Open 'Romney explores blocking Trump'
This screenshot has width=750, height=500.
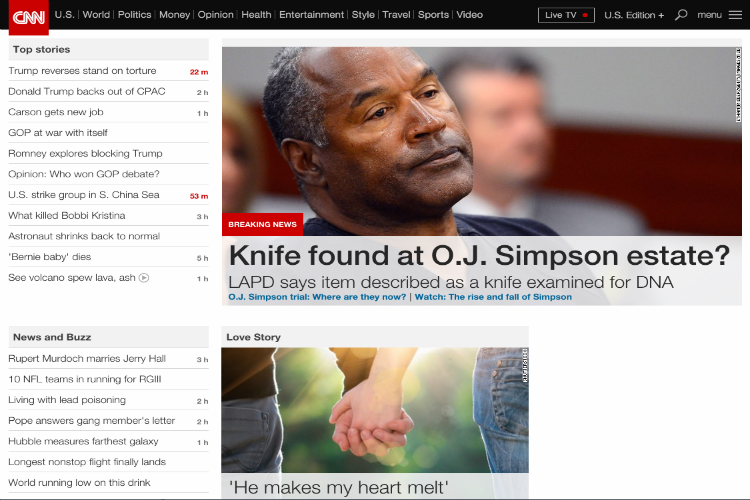coord(85,154)
